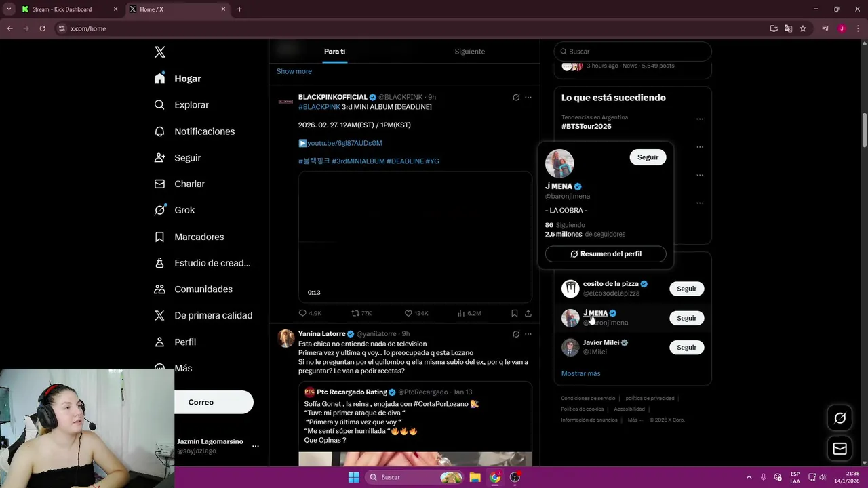Image resolution: width=868 pixels, height=488 pixels.
Task: Click #BTSTour2026 trending topic
Action: [x=587, y=127]
